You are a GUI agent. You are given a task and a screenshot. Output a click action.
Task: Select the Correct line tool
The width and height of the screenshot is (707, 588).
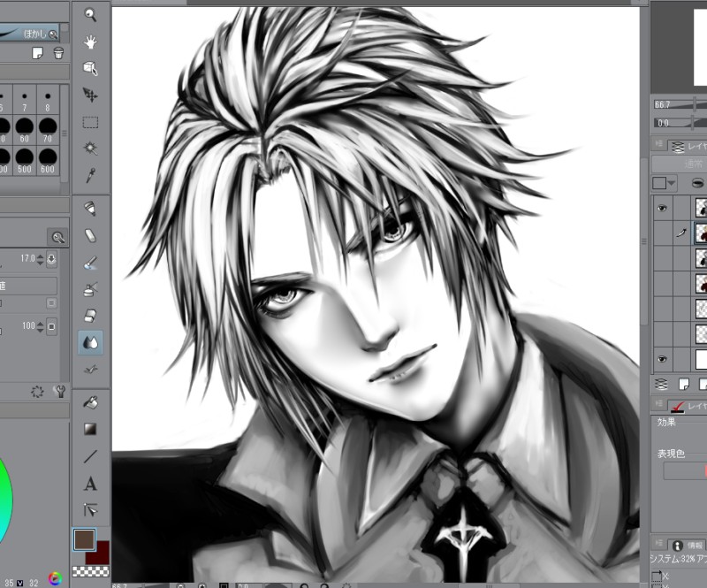(91, 510)
